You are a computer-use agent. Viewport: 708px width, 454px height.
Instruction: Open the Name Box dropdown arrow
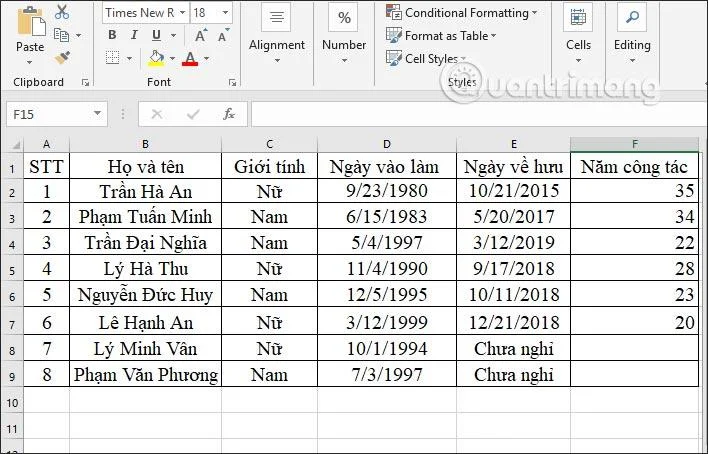[98, 113]
